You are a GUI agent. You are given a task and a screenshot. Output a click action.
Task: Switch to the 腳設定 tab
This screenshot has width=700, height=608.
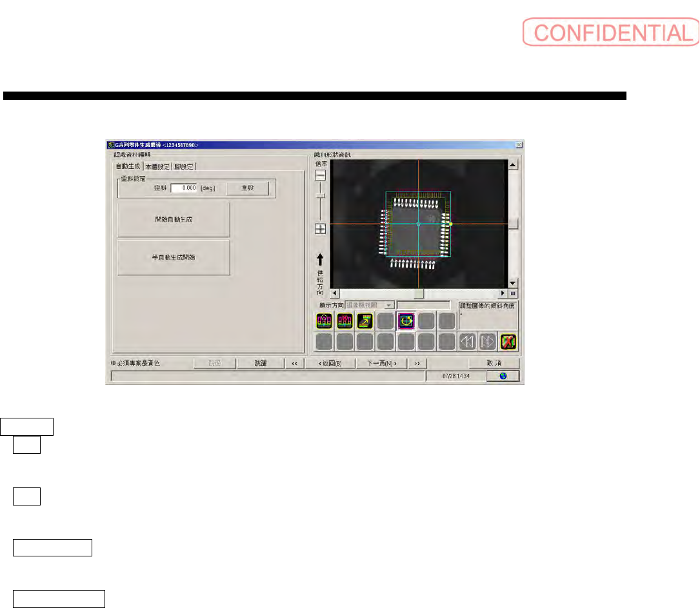(x=183, y=166)
